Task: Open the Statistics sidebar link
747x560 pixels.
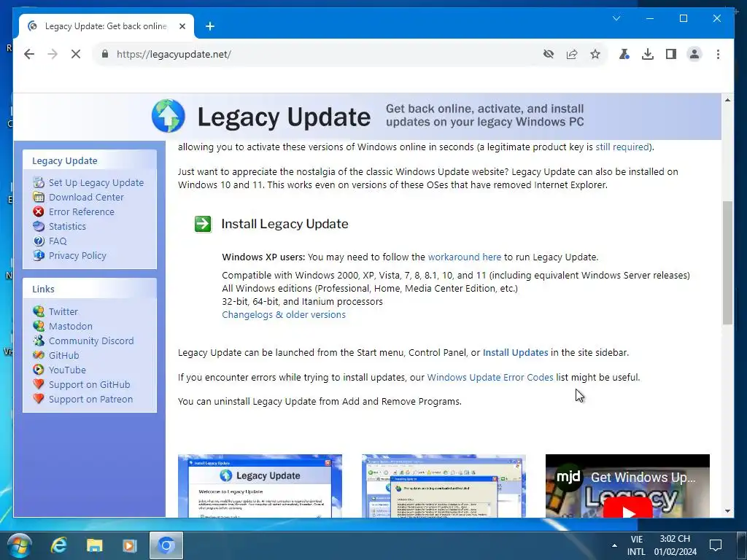Action: pos(67,226)
